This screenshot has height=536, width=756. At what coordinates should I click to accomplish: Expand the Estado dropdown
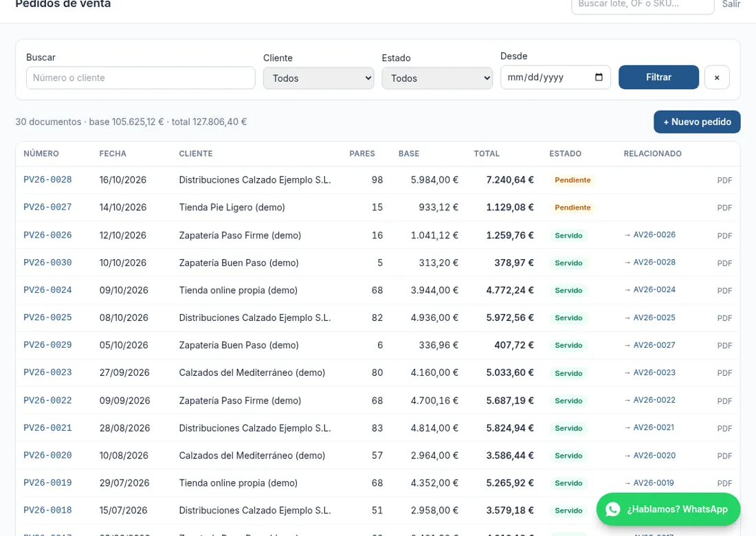(x=437, y=78)
